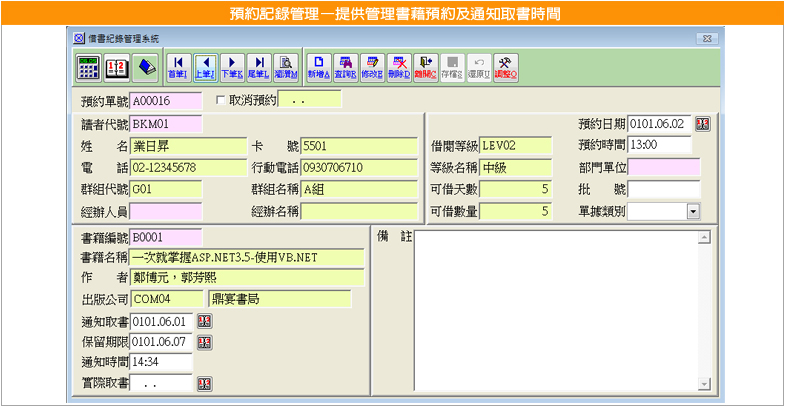Tick the 取消預約 checkbox
Image resolution: width=786 pixels, height=408 pixels.
click(221, 100)
